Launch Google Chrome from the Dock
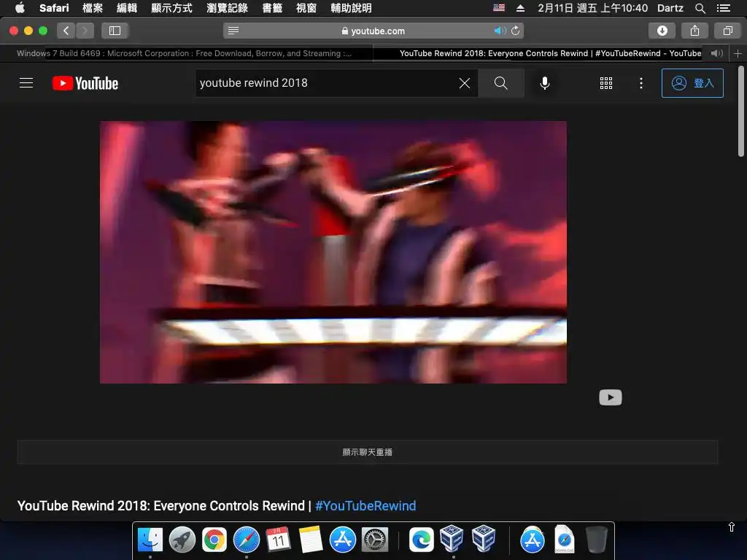The image size is (747, 560). [x=214, y=540]
